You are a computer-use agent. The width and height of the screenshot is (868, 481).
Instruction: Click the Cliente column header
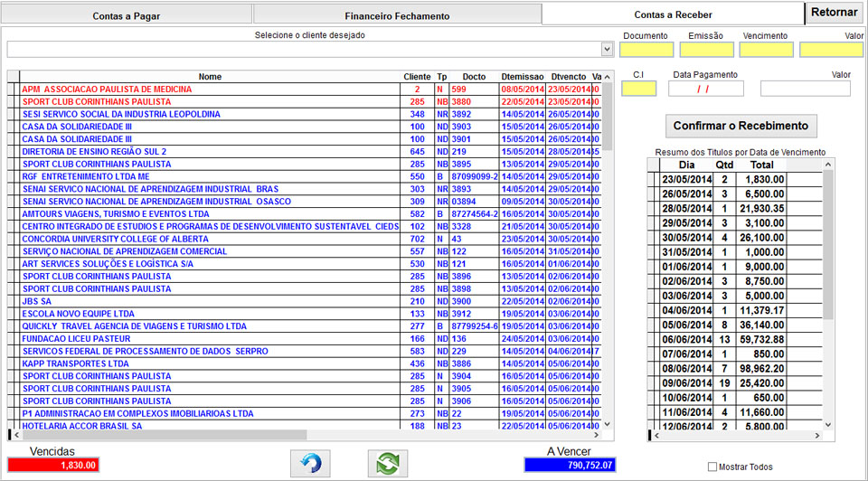point(417,77)
